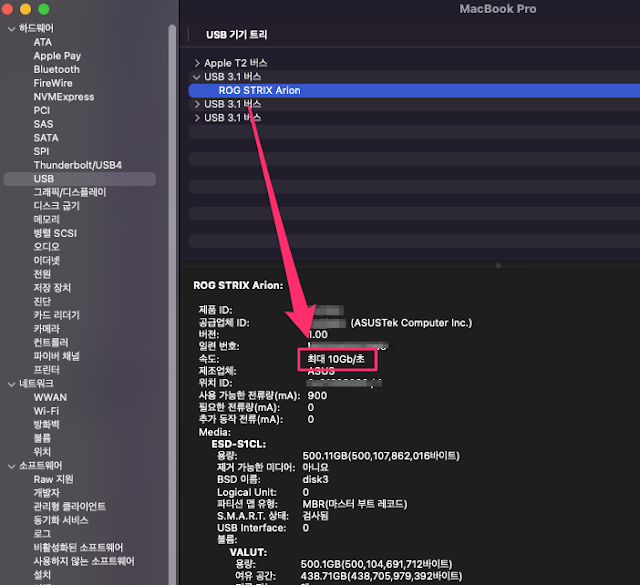Click the sidebar vertical scrollbar

[172, 304]
